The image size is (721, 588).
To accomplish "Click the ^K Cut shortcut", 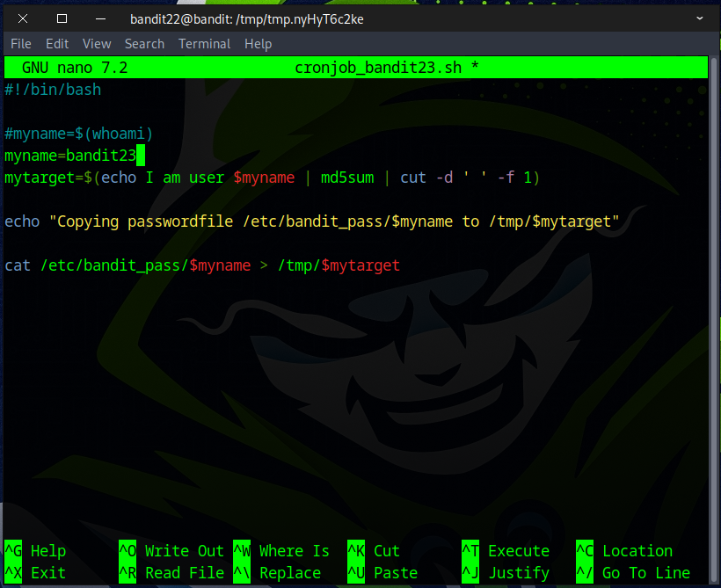I will (x=374, y=551).
